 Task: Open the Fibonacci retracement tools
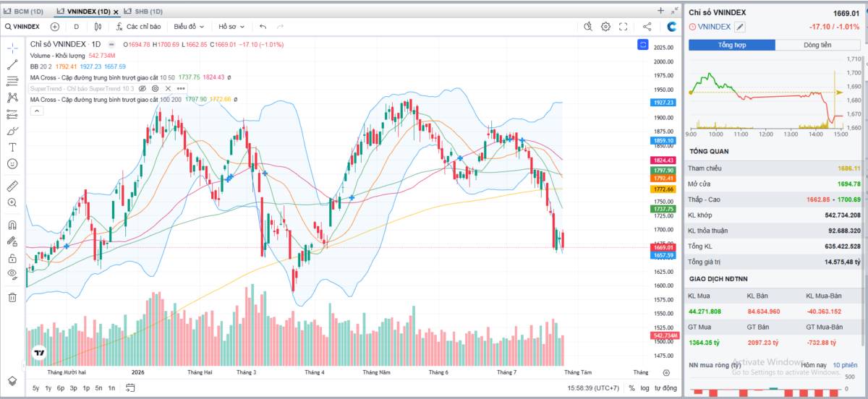coord(12,81)
